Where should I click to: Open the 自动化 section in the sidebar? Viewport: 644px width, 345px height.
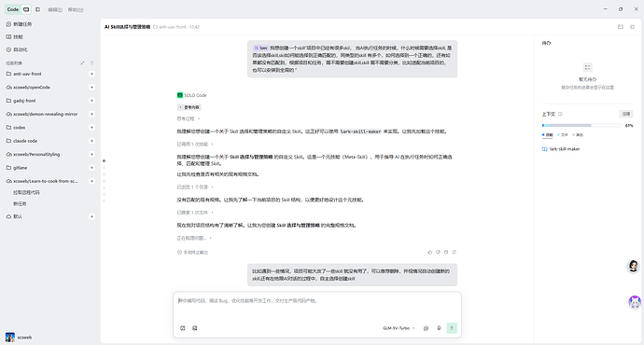click(17, 49)
